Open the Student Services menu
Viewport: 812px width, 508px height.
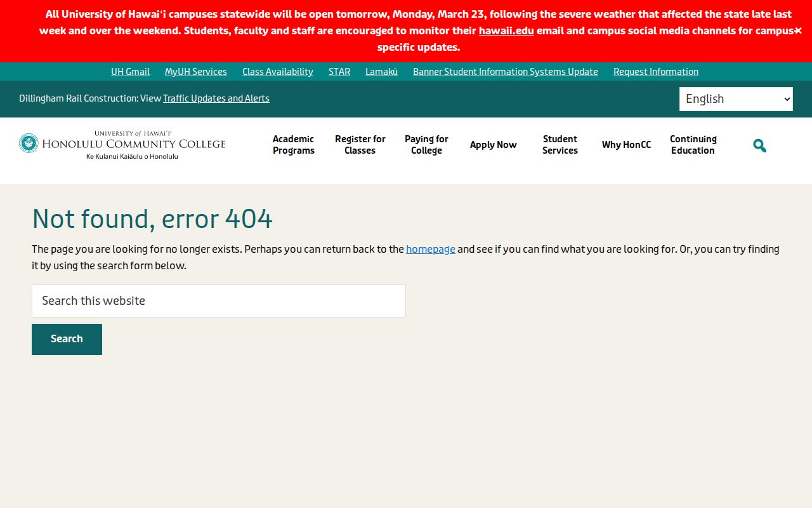(560, 145)
